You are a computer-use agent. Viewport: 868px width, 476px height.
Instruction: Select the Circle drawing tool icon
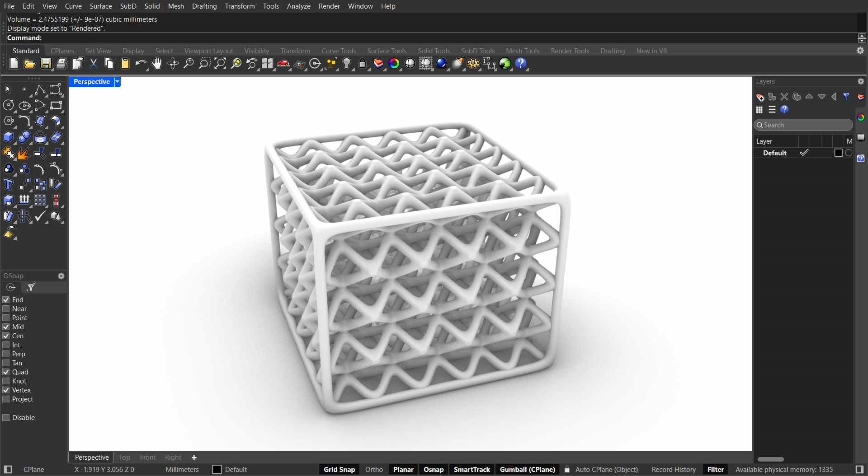click(8, 106)
